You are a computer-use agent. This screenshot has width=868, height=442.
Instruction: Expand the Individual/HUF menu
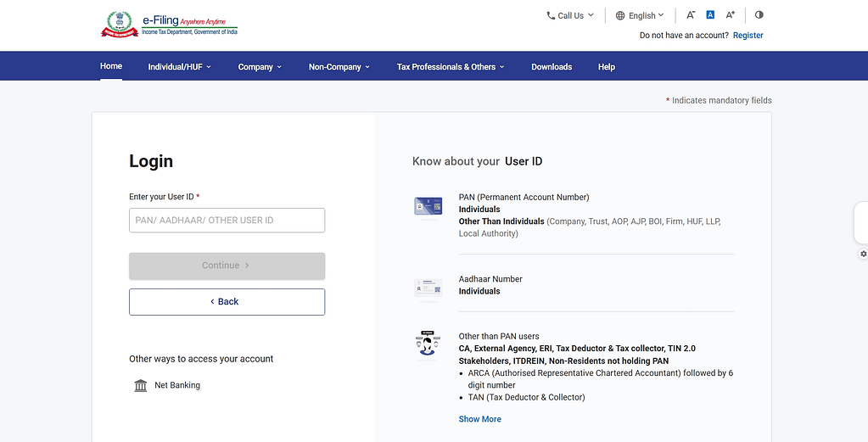pyautogui.click(x=179, y=67)
